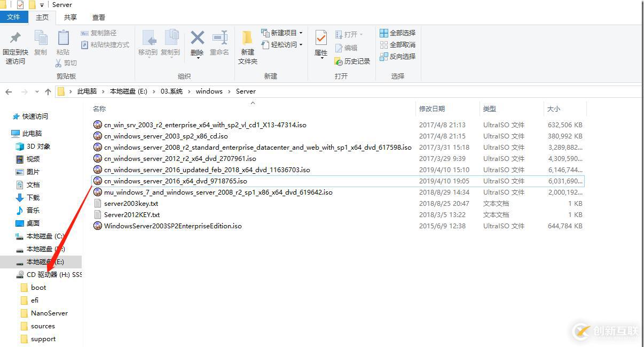644x347 pixels.
Task: Click the Cut scissors button
Action: click(x=66, y=63)
